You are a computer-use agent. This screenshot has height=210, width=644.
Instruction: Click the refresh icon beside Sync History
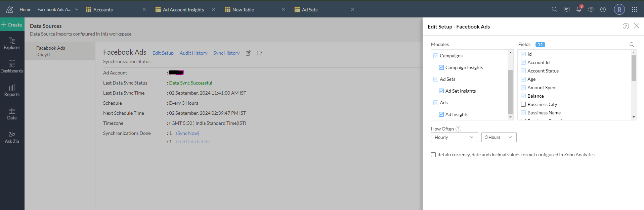259,53
